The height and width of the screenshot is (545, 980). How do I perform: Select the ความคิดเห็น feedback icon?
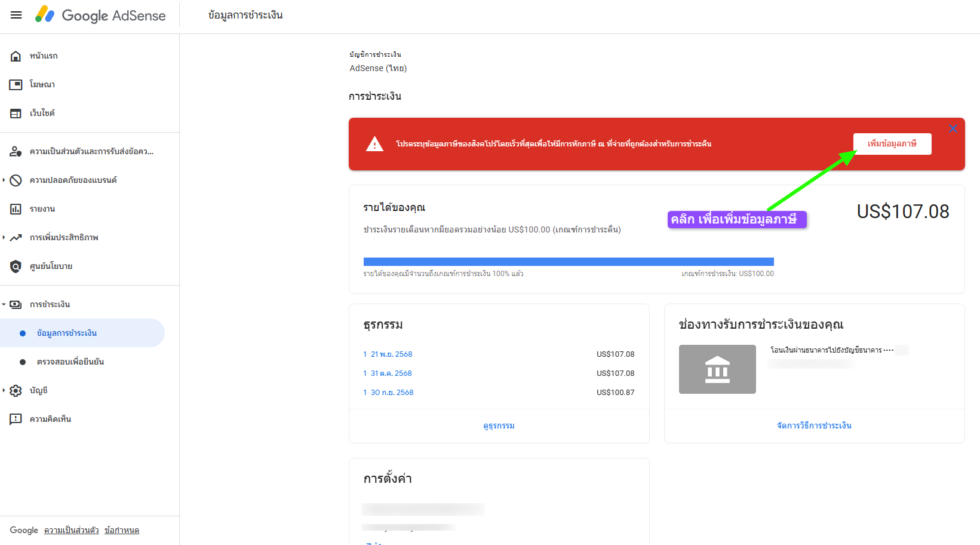pos(16,418)
